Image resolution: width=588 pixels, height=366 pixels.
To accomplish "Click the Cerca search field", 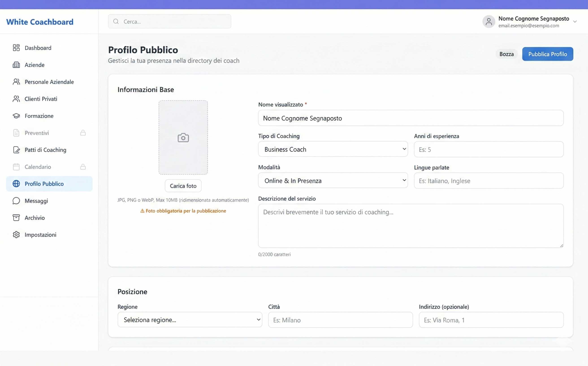I will click(x=170, y=21).
